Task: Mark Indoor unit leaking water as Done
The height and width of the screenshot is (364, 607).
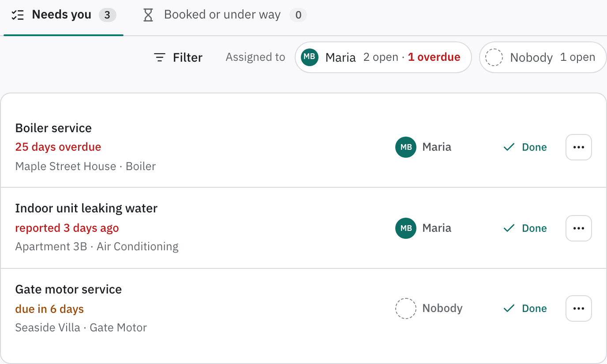Action: pos(525,228)
